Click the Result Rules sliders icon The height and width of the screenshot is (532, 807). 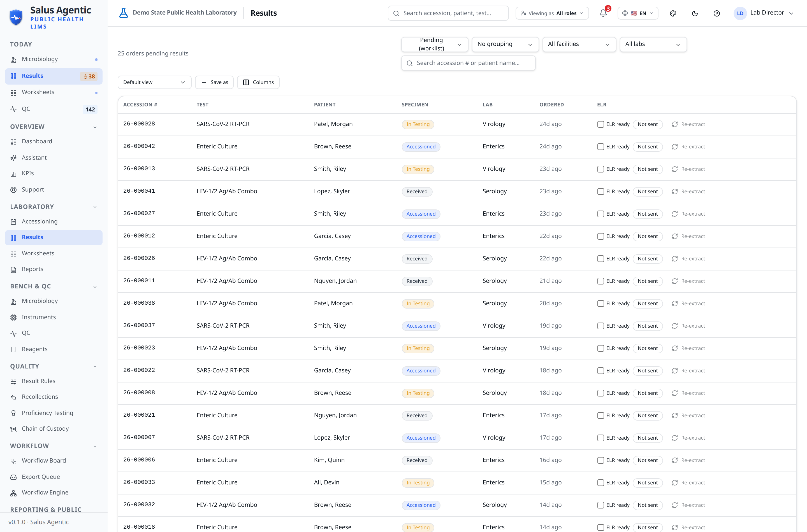pyautogui.click(x=13, y=381)
